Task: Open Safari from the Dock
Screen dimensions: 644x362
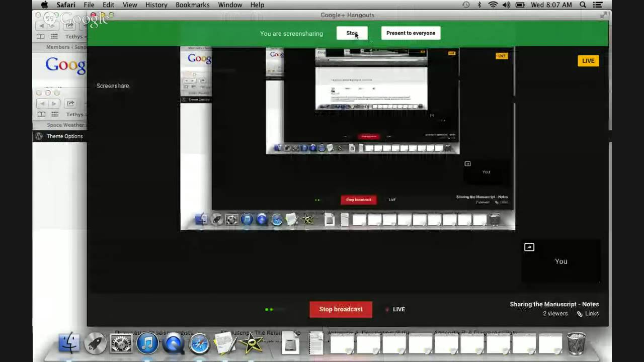Action: click(x=200, y=343)
